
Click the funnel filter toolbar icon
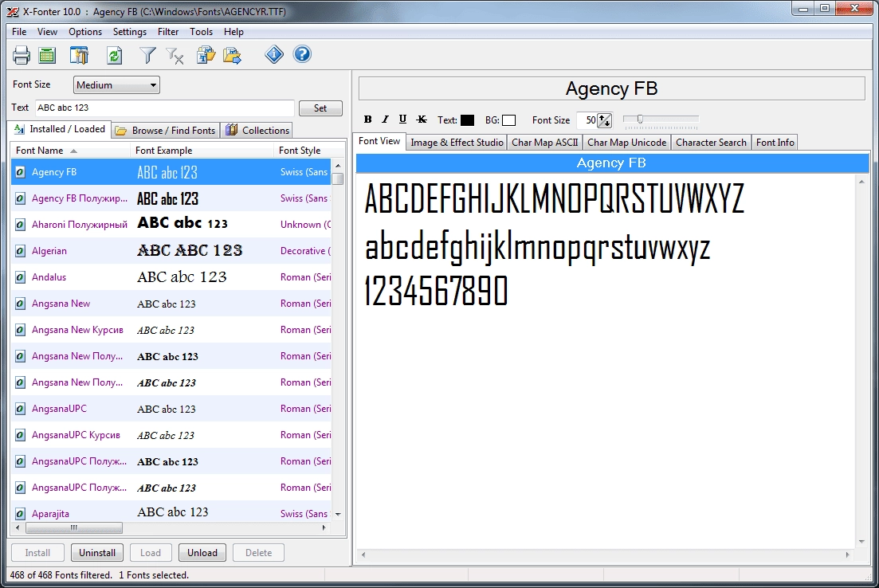coord(147,55)
